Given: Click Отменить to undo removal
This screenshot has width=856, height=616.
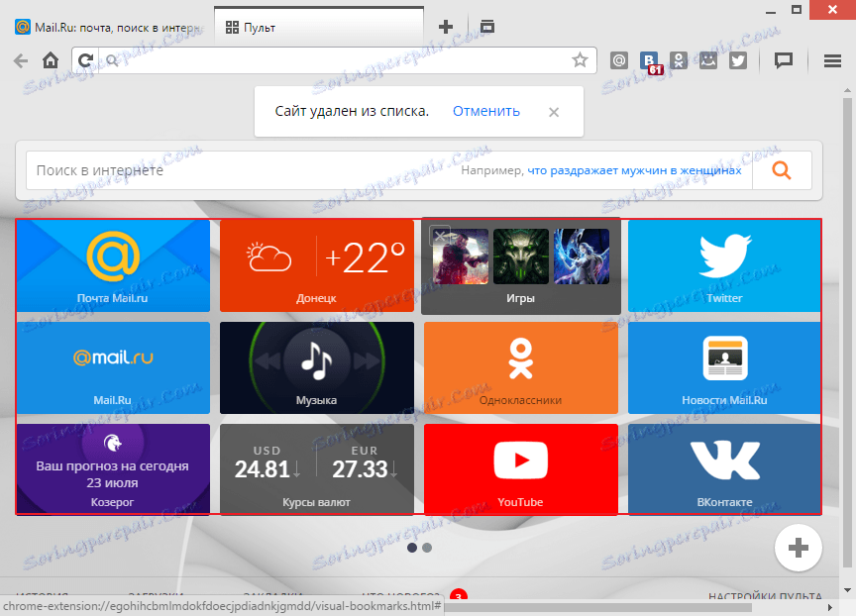Looking at the screenshot, I should 485,111.
